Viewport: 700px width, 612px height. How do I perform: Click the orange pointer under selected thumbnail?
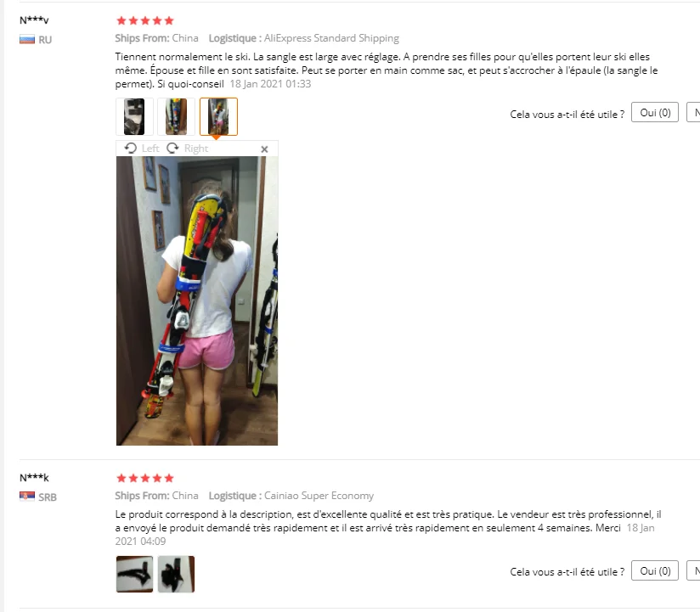tap(216, 138)
